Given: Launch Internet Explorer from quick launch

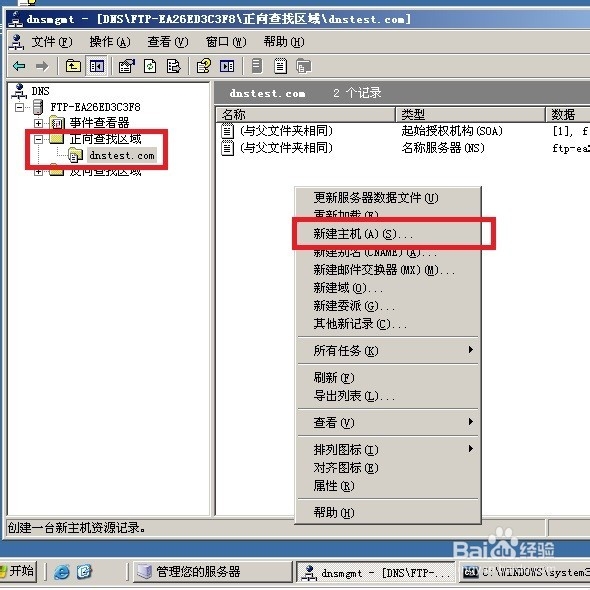Looking at the screenshot, I should click(x=62, y=572).
